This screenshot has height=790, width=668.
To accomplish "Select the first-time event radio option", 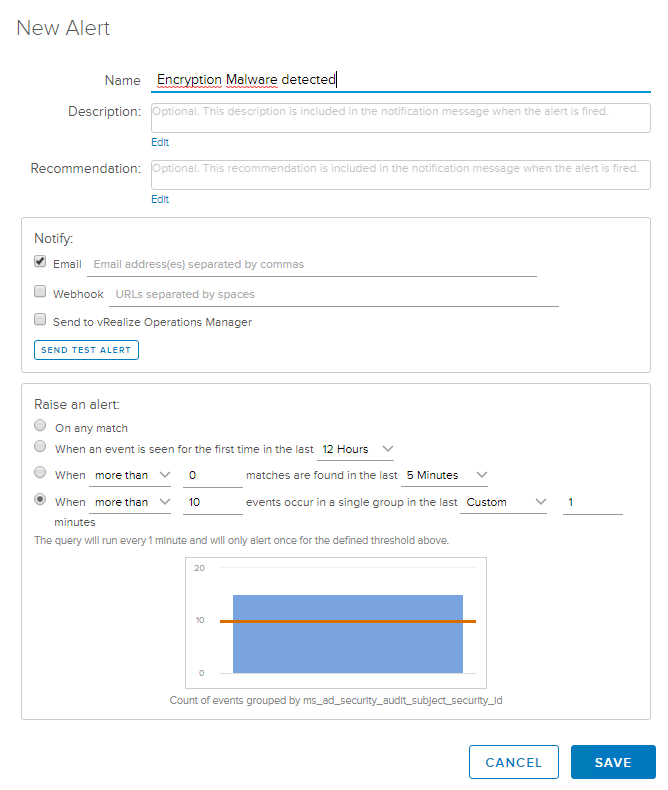I will click(x=40, y=447).
